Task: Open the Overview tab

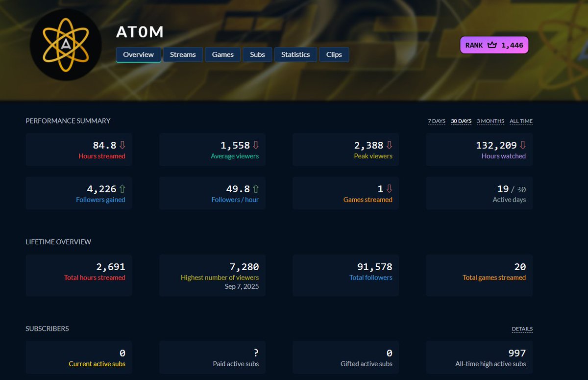Action: (x=138, y=54)
